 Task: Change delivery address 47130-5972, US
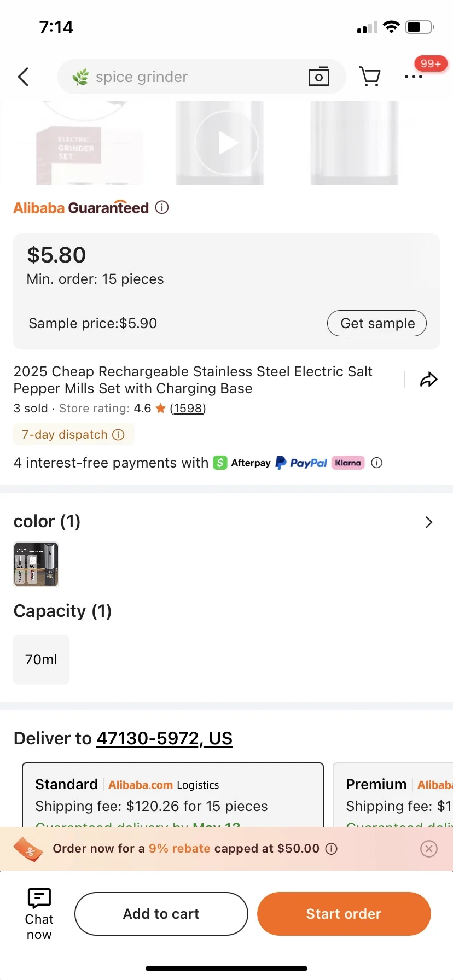click(164, 738)
